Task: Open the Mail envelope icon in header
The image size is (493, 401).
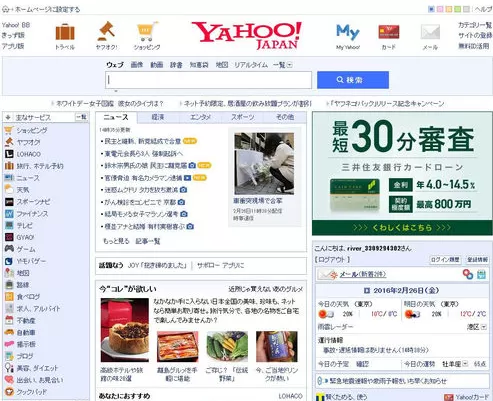Action: [x=430, y=32]
